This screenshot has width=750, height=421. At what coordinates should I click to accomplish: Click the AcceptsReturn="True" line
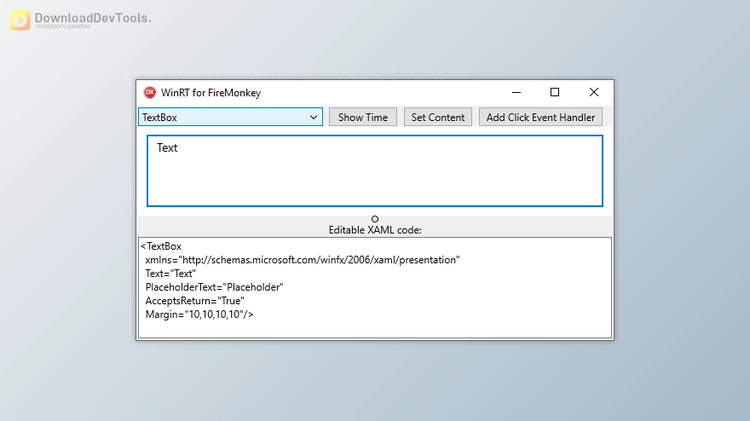(x=195, y=300)
